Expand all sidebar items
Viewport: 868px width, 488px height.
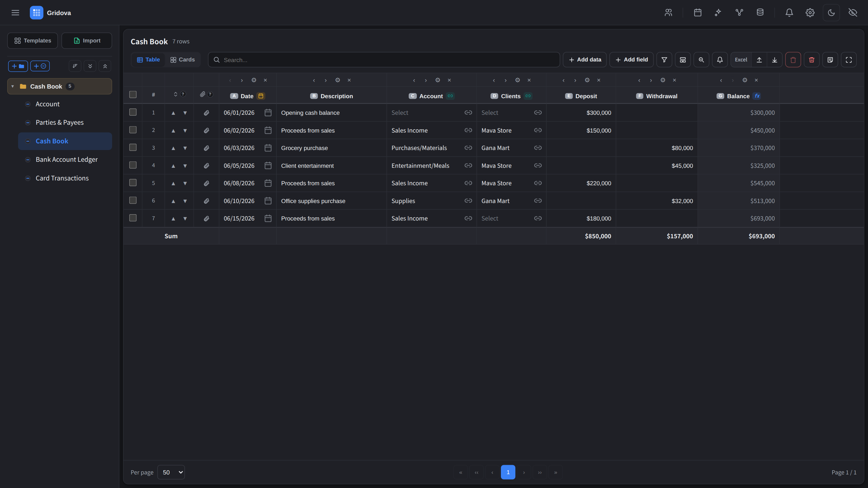[x=90, y=66]
